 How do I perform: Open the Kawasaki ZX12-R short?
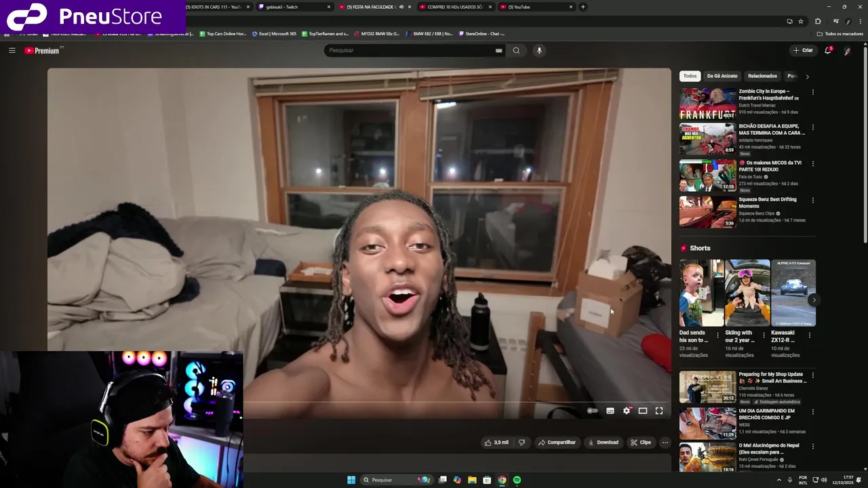click(x=793, y=293)
